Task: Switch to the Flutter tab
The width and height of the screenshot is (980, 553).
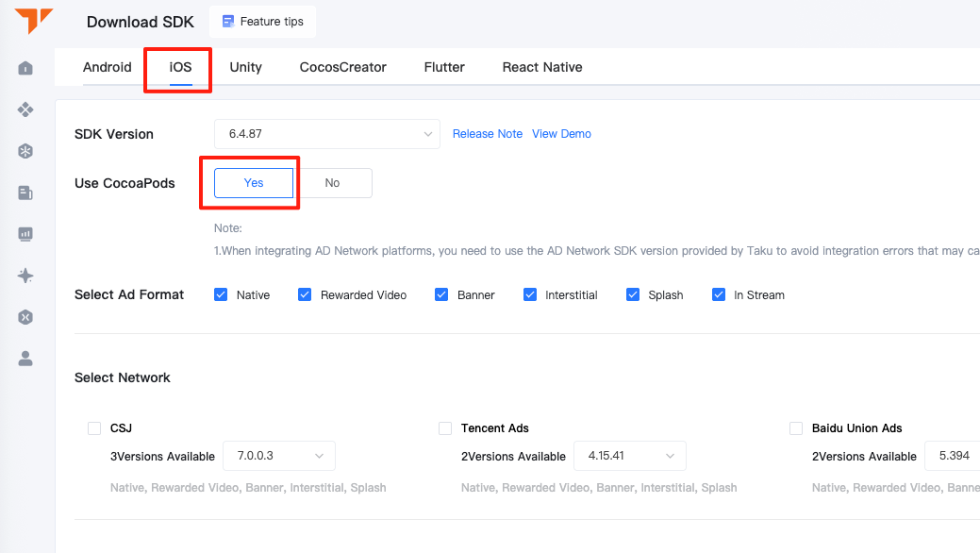Action: tap(444, 67)
